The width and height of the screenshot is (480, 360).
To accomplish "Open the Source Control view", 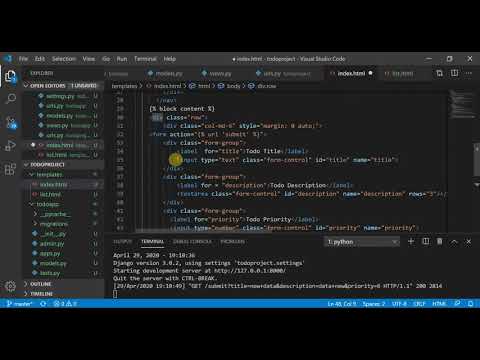I will pyautogui.click(x=11, y=123).
